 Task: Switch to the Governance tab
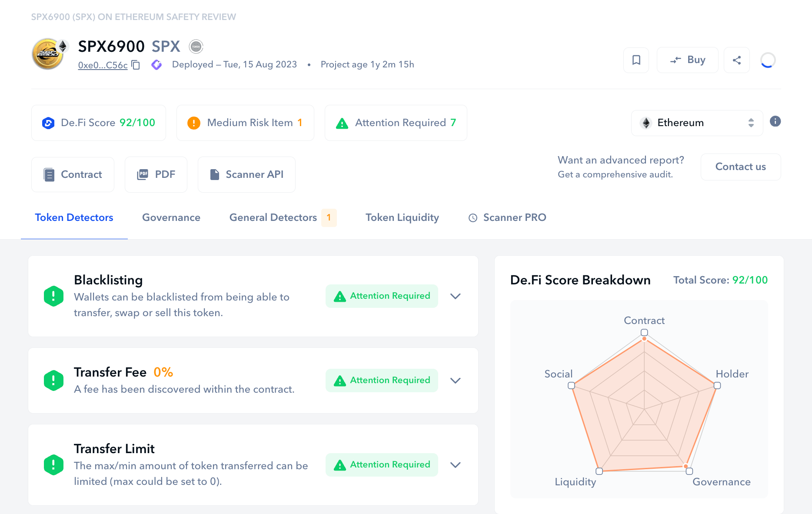coord(171,217)
